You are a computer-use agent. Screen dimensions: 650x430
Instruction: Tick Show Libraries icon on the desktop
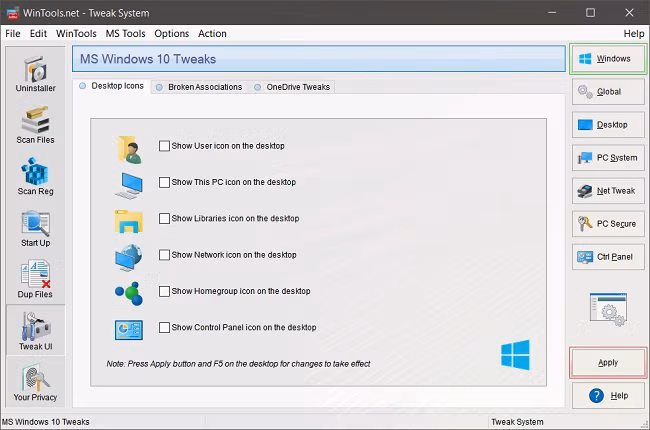(x=164, y=219)
